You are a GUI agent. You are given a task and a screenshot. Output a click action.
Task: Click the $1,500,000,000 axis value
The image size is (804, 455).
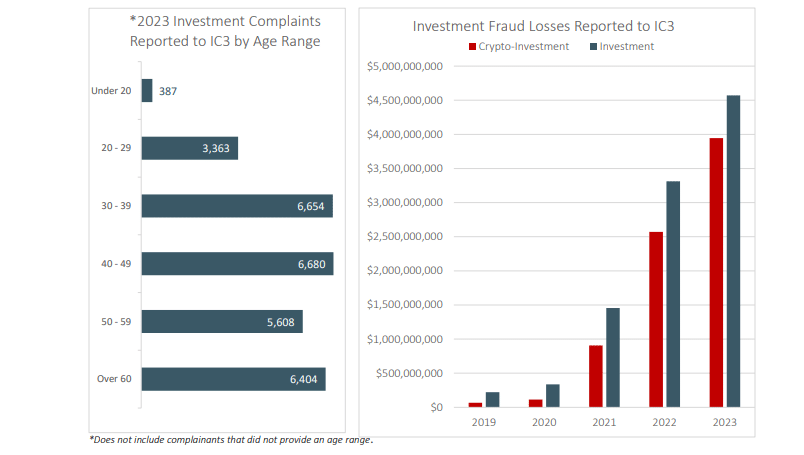405,305
